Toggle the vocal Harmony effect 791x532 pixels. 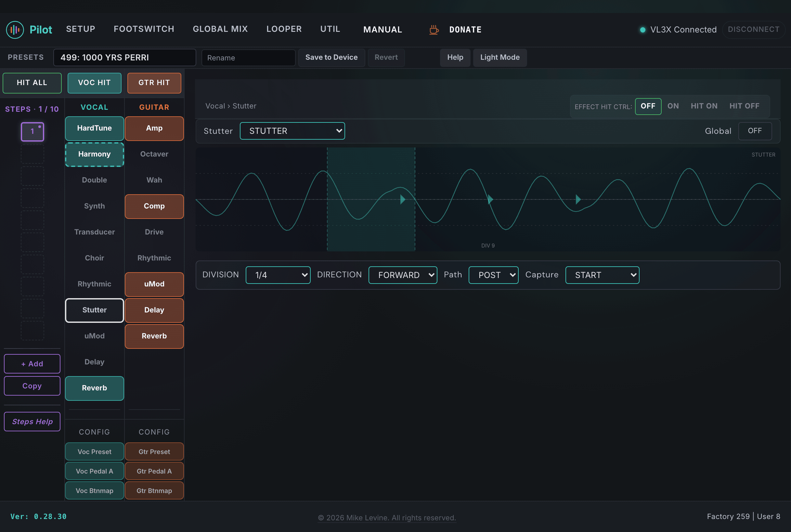click(94, 154)
